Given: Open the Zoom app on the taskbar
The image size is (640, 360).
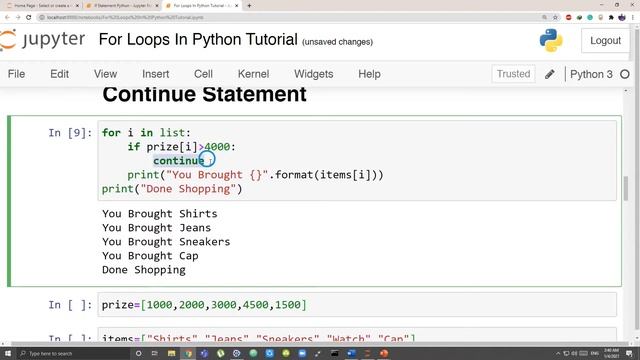Looking at the screenshot, I should pyautogui.click(x=302, y=353).
